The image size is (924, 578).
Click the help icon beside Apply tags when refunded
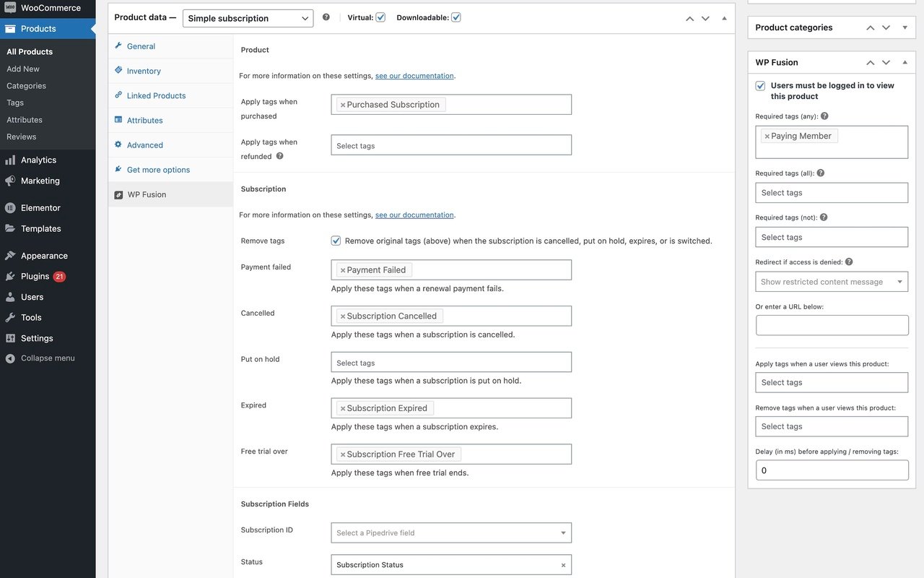point(279,155)
